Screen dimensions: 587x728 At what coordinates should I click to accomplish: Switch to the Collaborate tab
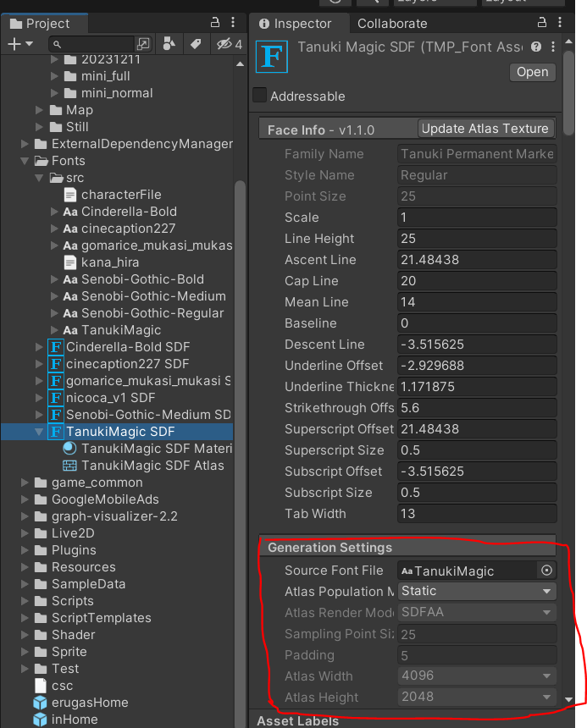392,23
